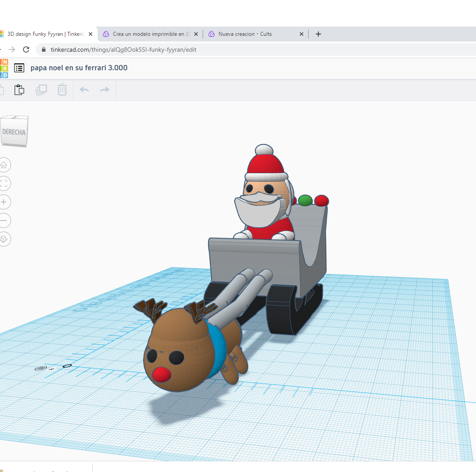Click the HTTPS lock icon in address bar

[x=43, y=49]
